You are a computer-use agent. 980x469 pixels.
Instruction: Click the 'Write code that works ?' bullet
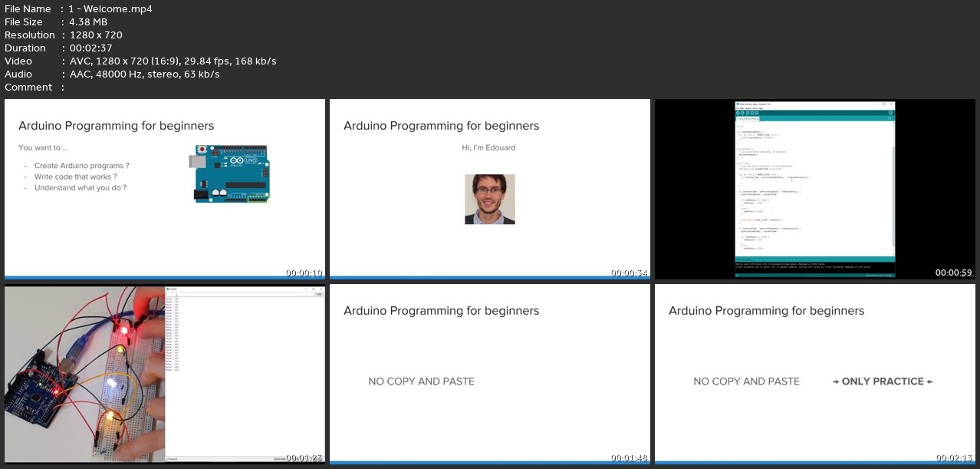75,177
